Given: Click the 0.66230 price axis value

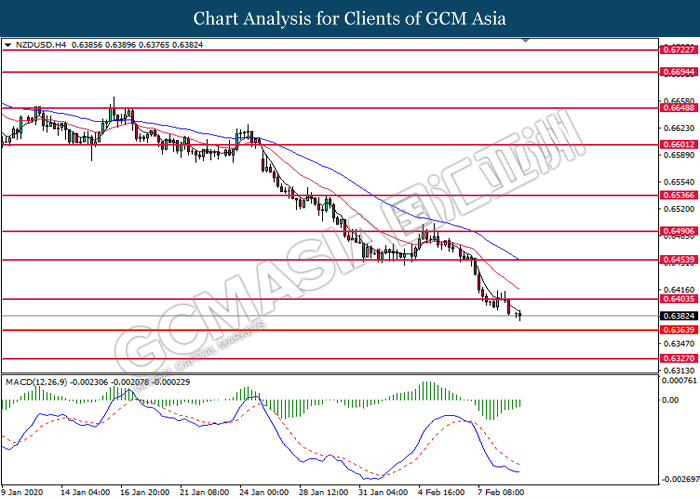Looking at the screenshot, I should pyautogui.click(x=679, y=129).
